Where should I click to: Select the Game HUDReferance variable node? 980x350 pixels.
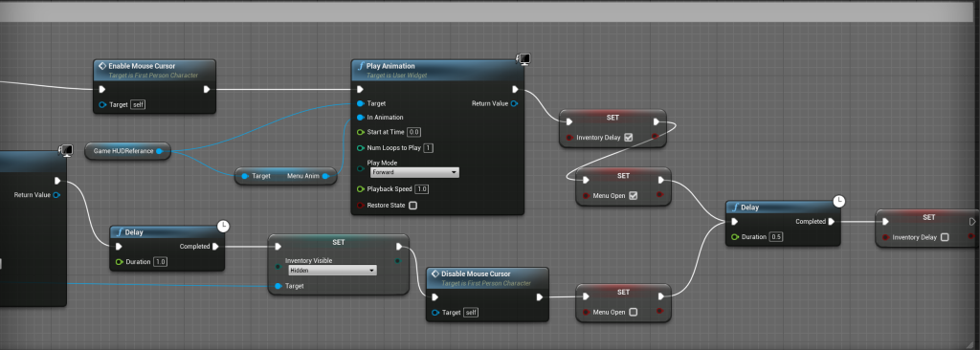(x=127, y=151)
